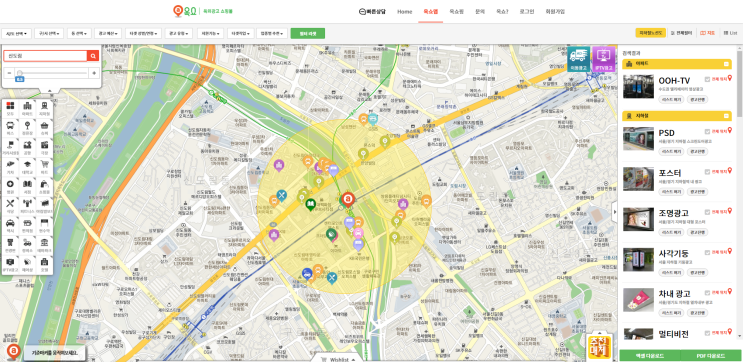This screenshot has width=743, height=362.
Task: Open the 회원가입 menu item
Action: point(555,11)
